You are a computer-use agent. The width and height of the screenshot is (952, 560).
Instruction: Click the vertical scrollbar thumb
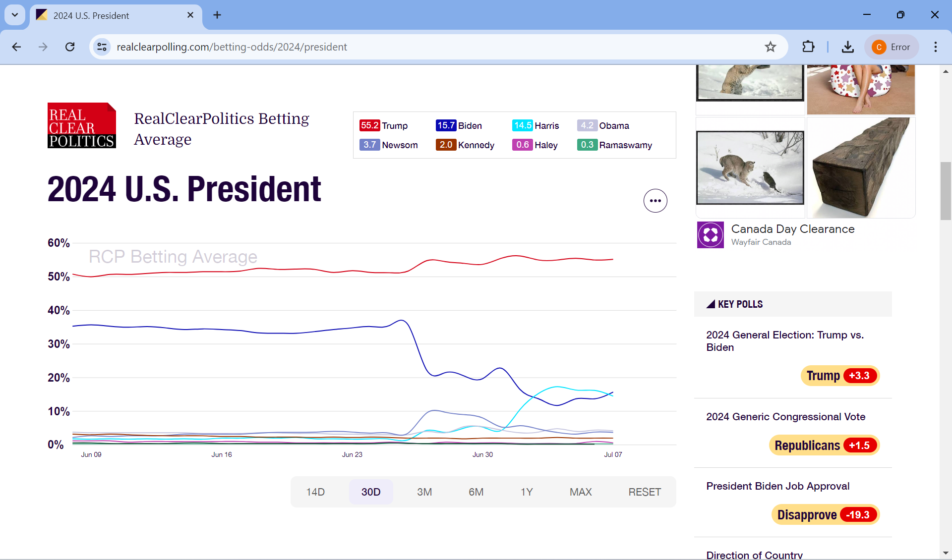[946, 191]
